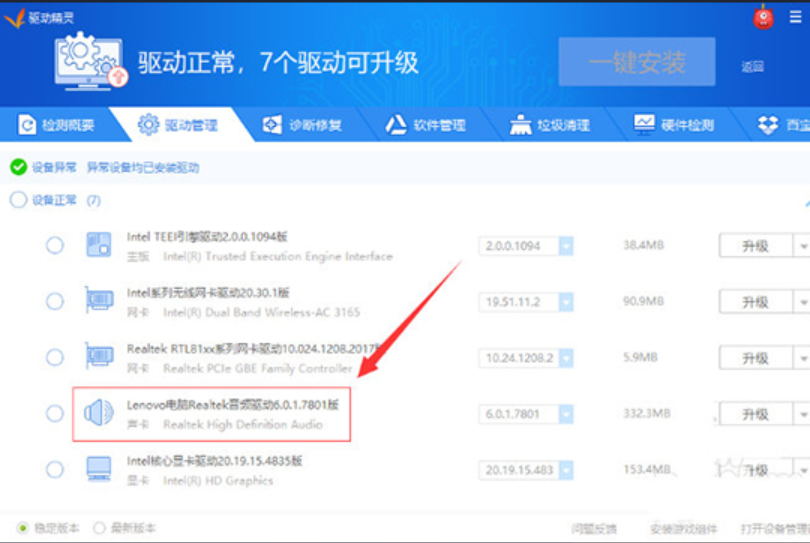
Task: Click the robot avatar icon in title bar
Action: [764, 17]
